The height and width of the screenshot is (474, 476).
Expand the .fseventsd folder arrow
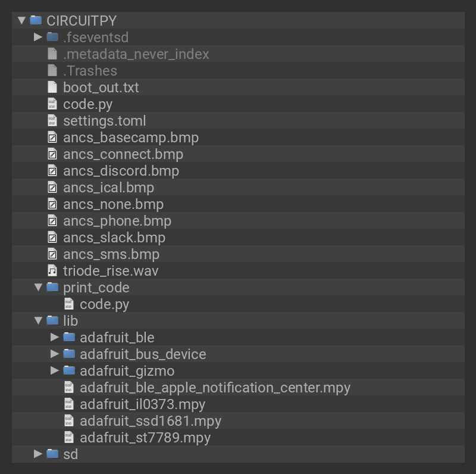pos(38,37)
